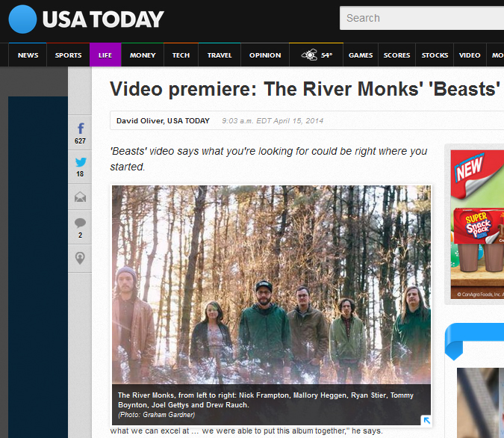This screenshot has height=438, width=504.
Task: Open the NEWS section
Action: click(x=28, y=55)
